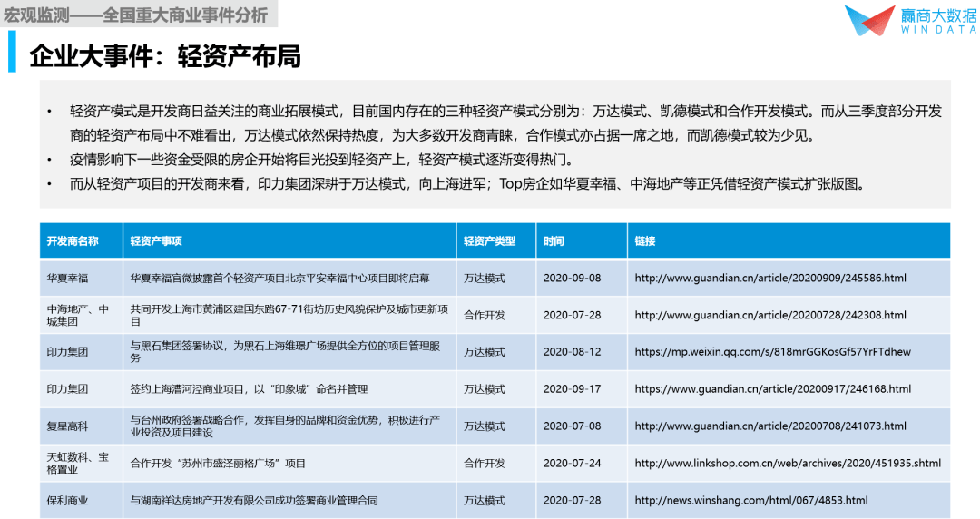
Task: Click 合作开发 type in the 中海地产 row
Action: (x=485, y=315)
